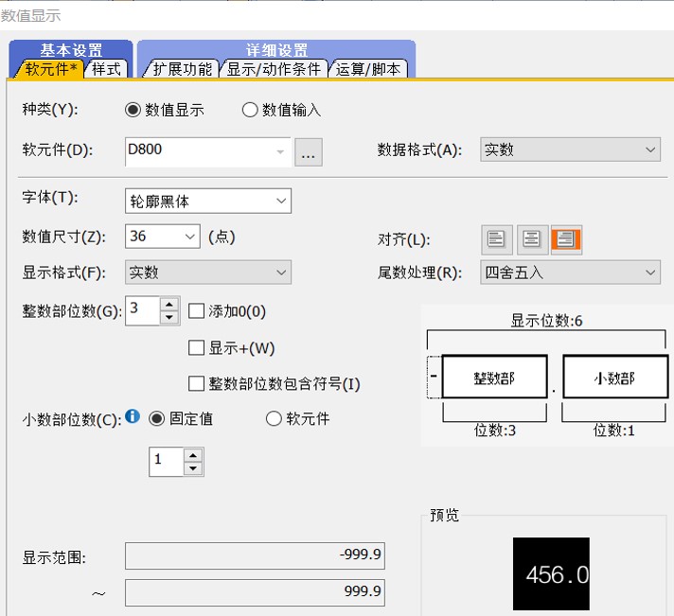Viewport: 674px width, 616px height.
Task: Click the blue info icon beside 小数部位数
Action: 133,417
